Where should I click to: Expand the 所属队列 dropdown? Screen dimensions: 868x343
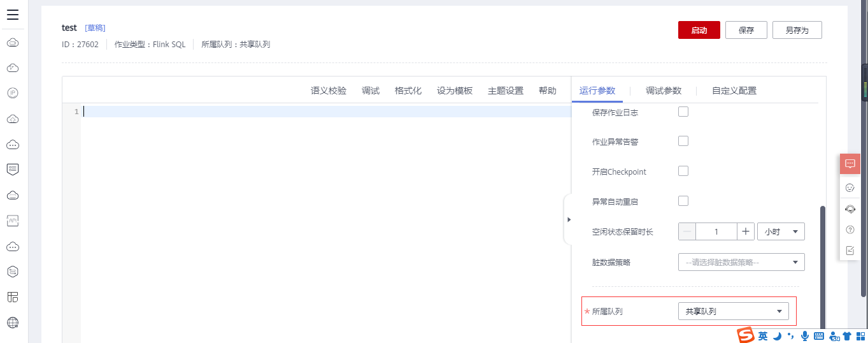click(x=733, y=311)
